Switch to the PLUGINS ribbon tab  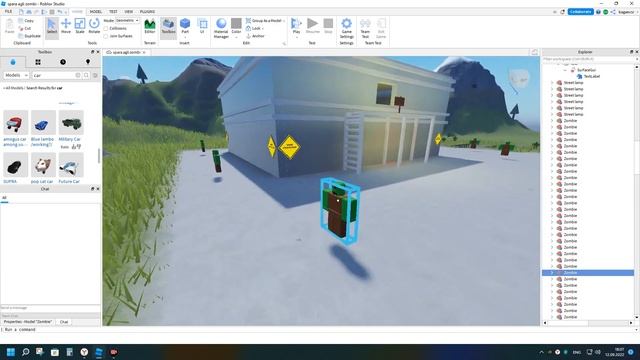pos(147,11)
